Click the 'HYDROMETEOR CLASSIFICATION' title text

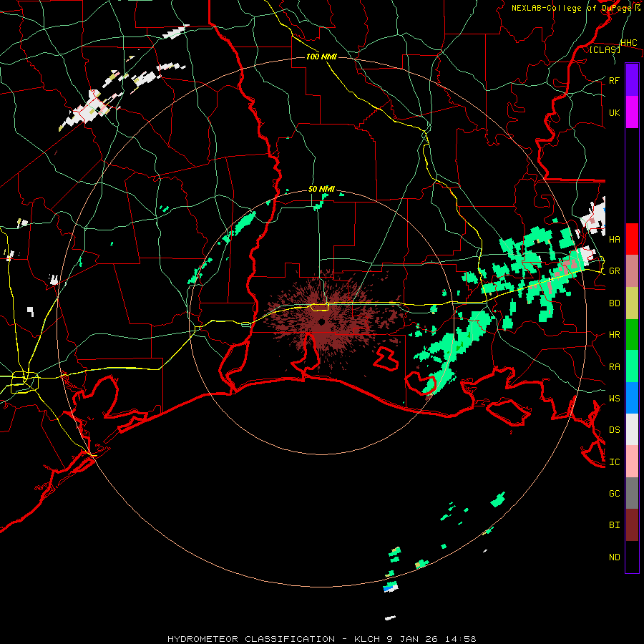point(251,639)
